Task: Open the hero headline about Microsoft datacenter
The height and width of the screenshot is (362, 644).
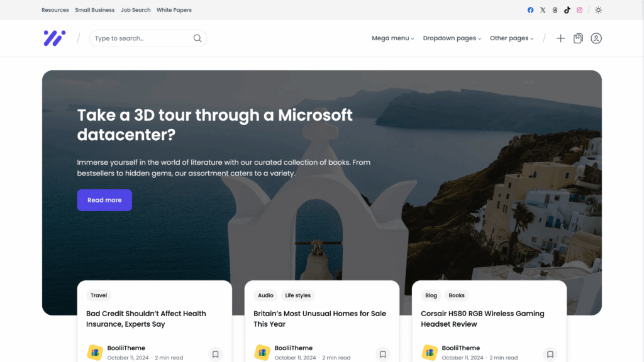Action: click(x=215, y=125)
